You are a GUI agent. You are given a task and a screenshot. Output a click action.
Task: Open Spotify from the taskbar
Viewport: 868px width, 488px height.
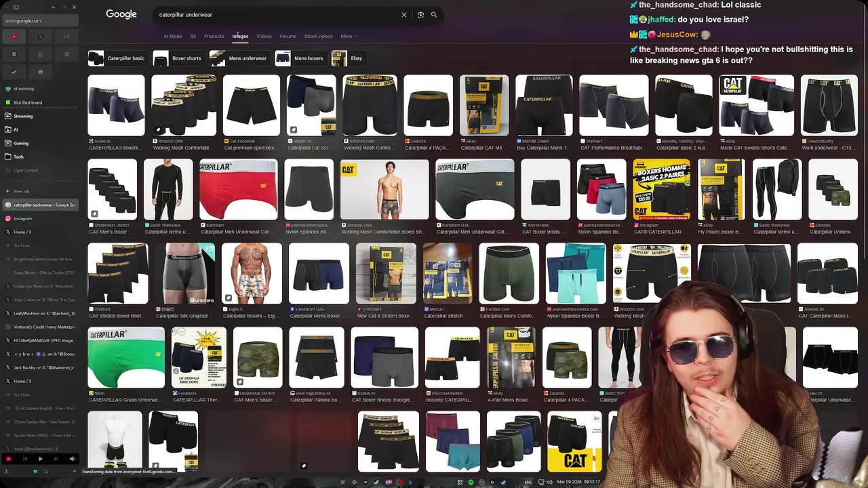point(471,483)
